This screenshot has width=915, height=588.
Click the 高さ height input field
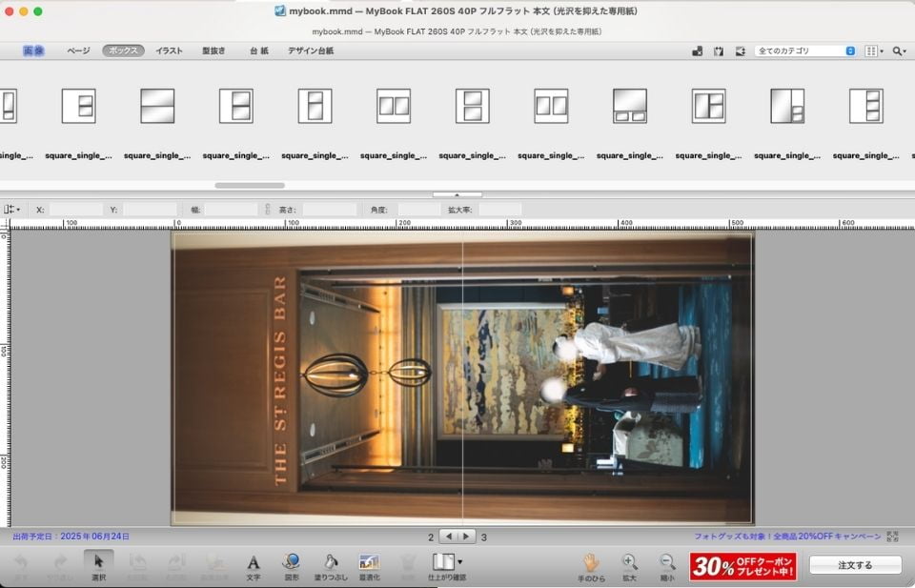click(x=329, y=210)
